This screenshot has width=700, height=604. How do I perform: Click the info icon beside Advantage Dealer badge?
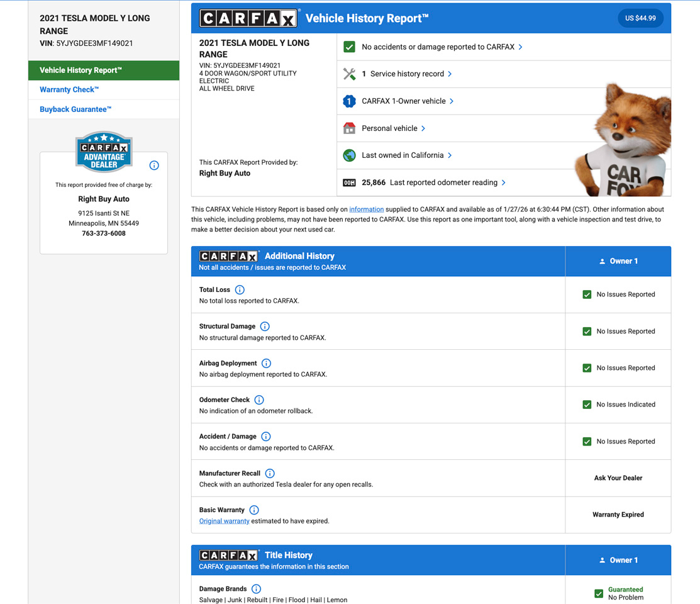click(x=154, y=165)
